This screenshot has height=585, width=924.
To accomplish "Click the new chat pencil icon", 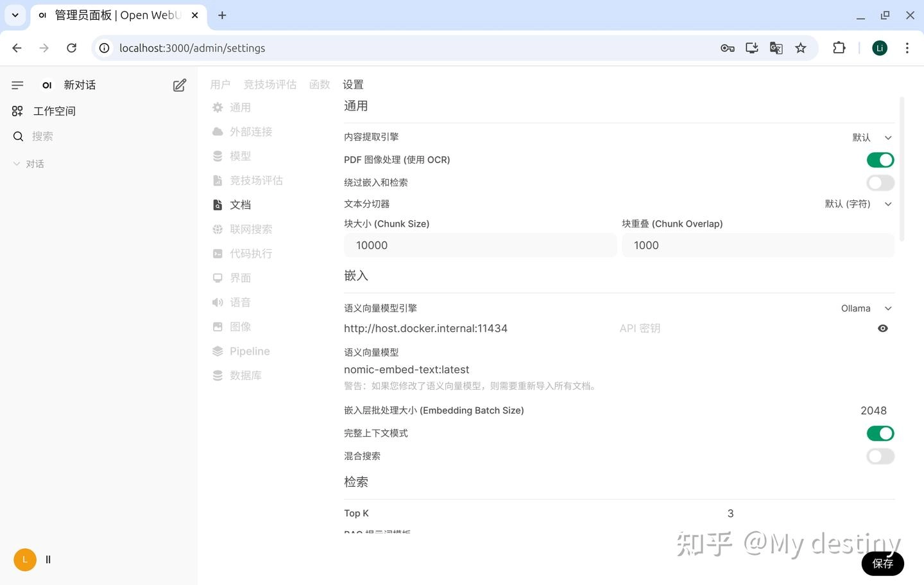I will pyautogui.click(x=180, y=85).
